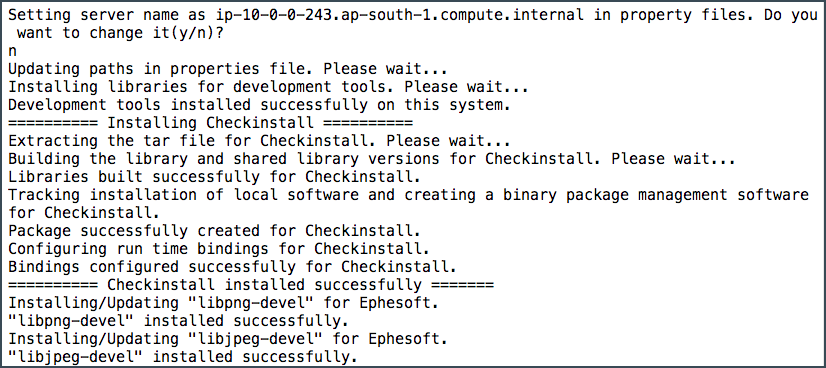Click the wrapped 'for Checkinstall.' line
826x368 pixels.
point(84,213)
